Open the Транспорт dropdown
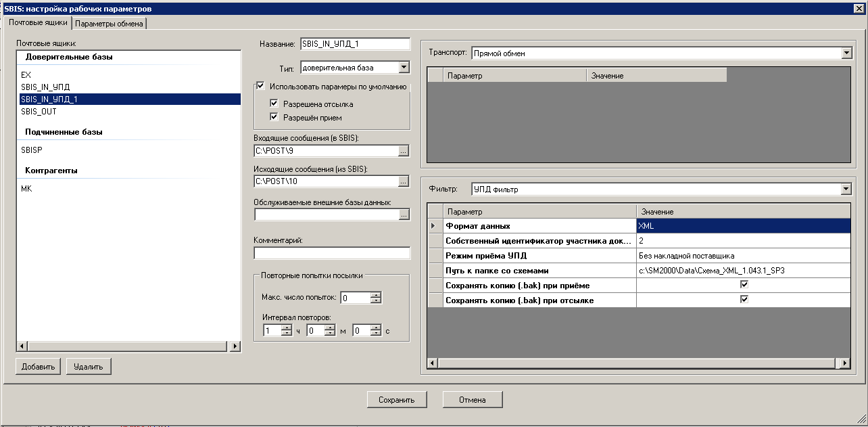 click(846, 53)
